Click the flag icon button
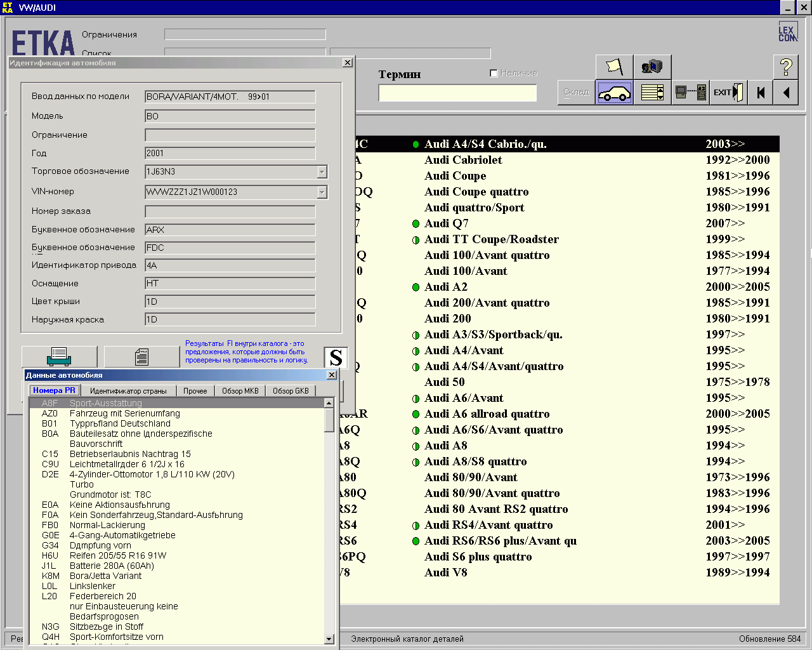812x650 pixels. [x=614, y=67]
